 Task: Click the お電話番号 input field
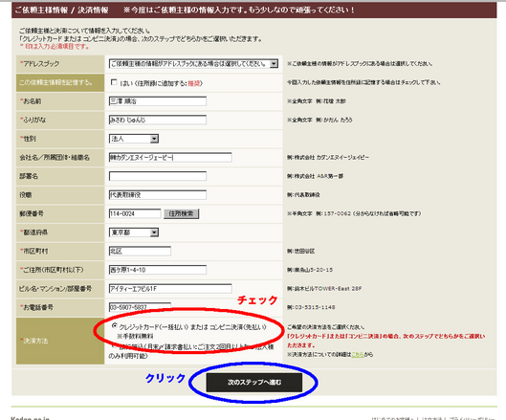click(x=140, y=307)
